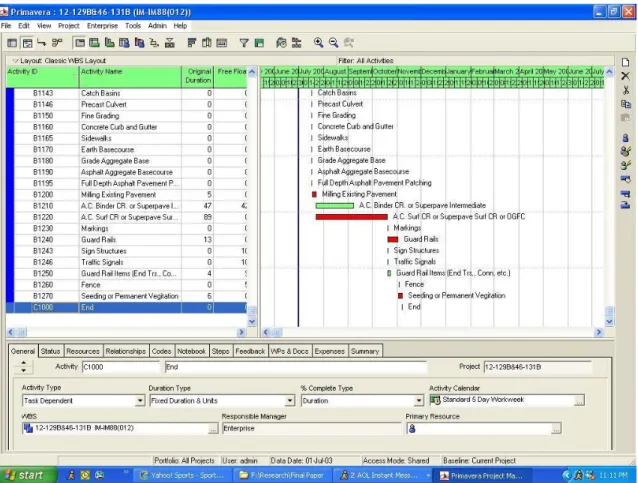Switch to the WPs & Docs tab
Viewport: 638px width, 483px height.
(289, 351)
